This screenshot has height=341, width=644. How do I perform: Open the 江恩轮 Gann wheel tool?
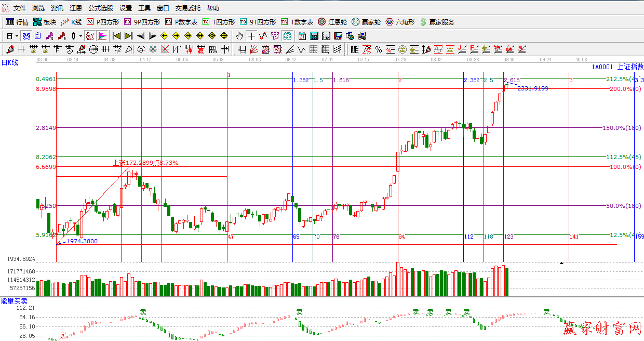tap(332, 22)
